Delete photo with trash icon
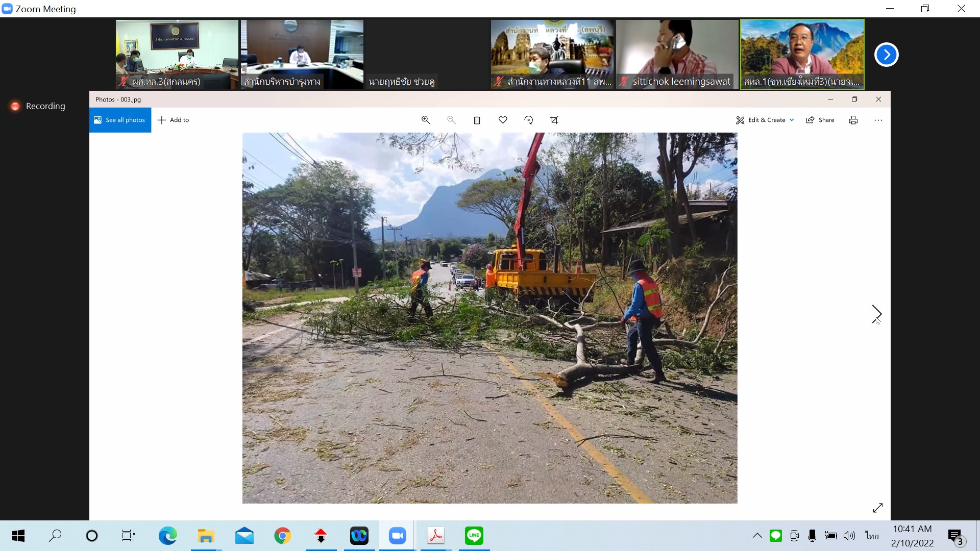 477,120
